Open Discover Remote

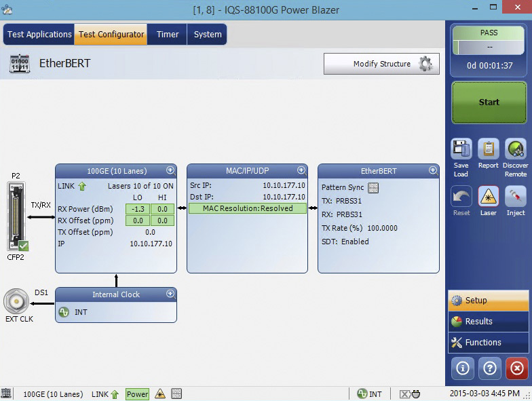coord(516,149)
